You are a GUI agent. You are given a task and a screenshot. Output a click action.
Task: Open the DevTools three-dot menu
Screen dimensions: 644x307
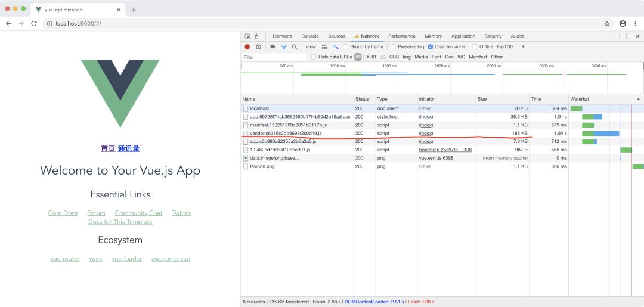pyautogui.click(x=627, y=36)
